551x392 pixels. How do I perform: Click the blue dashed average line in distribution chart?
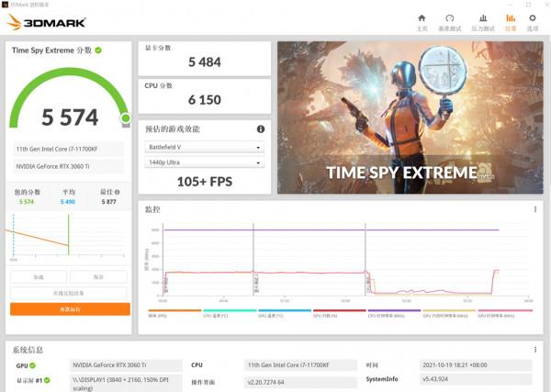pyautogui.click(x=14, y=234)
